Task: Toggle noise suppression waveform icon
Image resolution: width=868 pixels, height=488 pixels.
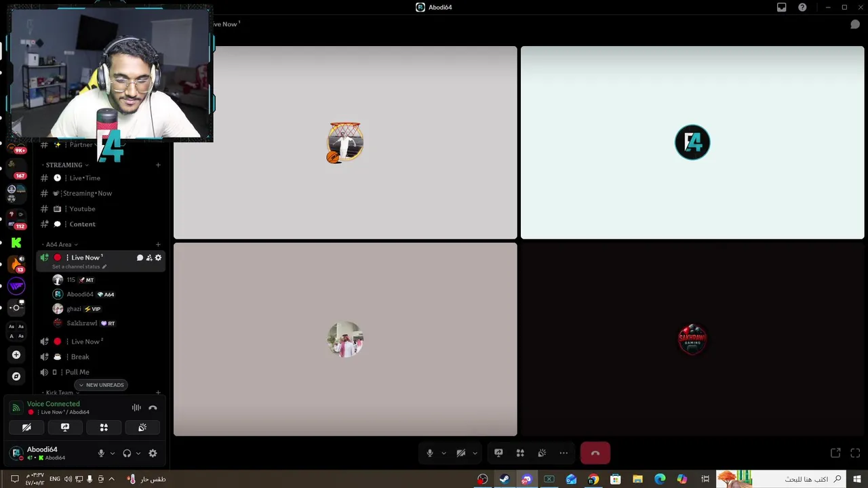Action: coord(136,407)
